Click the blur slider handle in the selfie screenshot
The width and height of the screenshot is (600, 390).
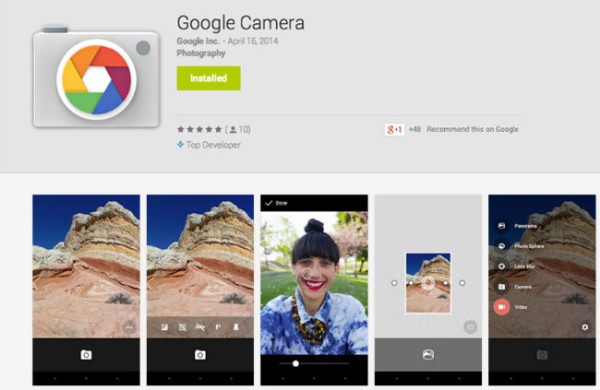pos(295,363)
